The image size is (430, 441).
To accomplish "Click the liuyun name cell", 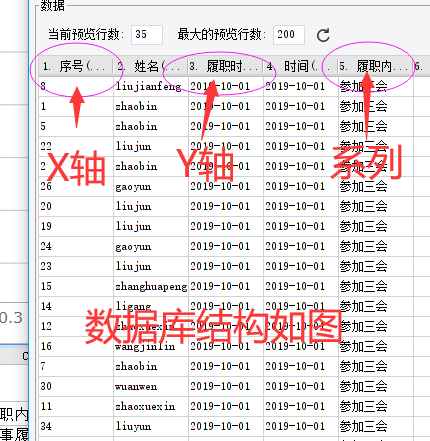I will (x=151, y=427).
